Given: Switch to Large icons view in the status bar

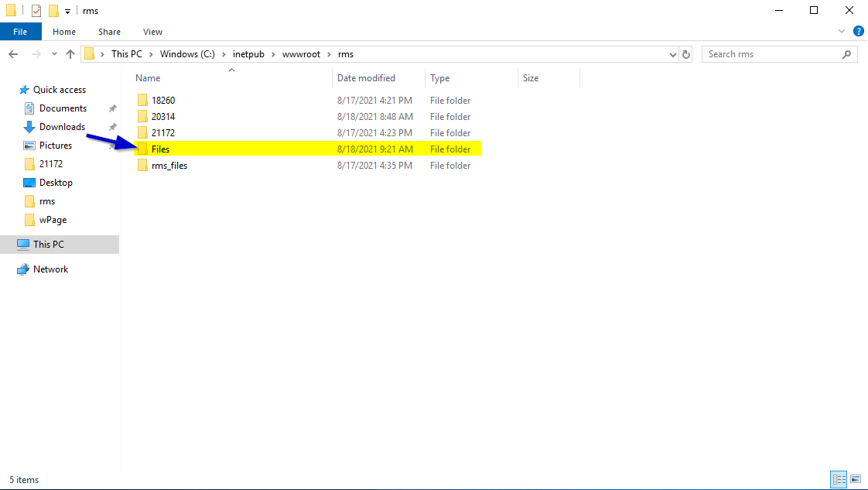Looking at the screenshot, I should click(x=856, y=479).
